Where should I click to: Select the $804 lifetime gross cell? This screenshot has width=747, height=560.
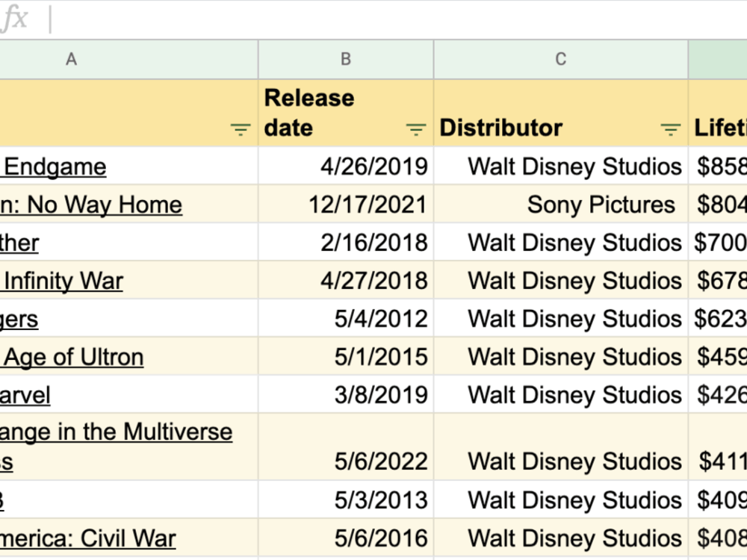(x=718, y=204)
